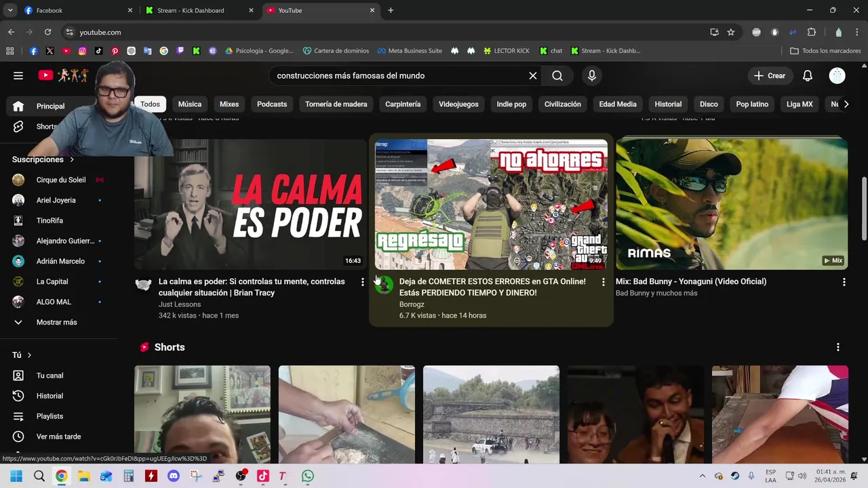Open the Chrome extensions puzzle icon

[x=812, y=32]
